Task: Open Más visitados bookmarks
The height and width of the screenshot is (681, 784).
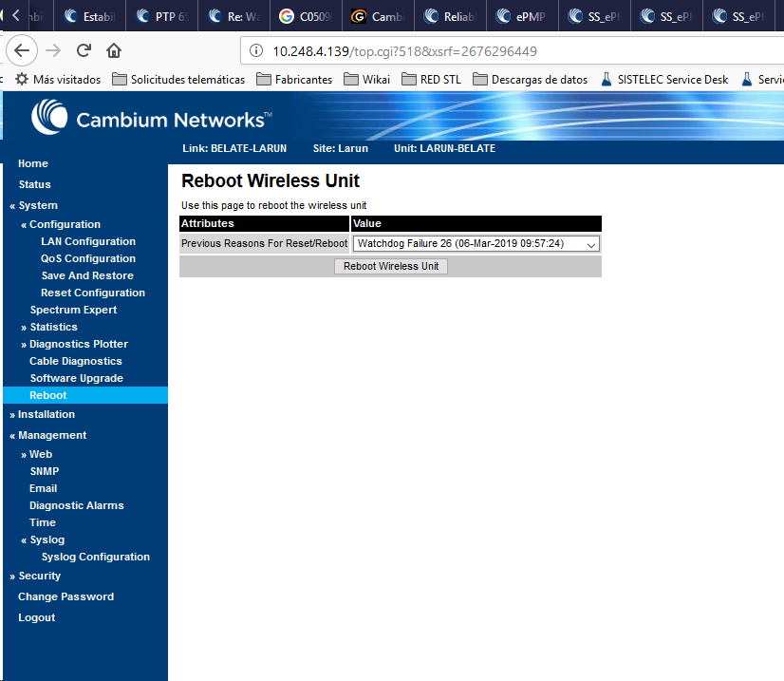Action: pyautogui.click(x=57, y=80)
